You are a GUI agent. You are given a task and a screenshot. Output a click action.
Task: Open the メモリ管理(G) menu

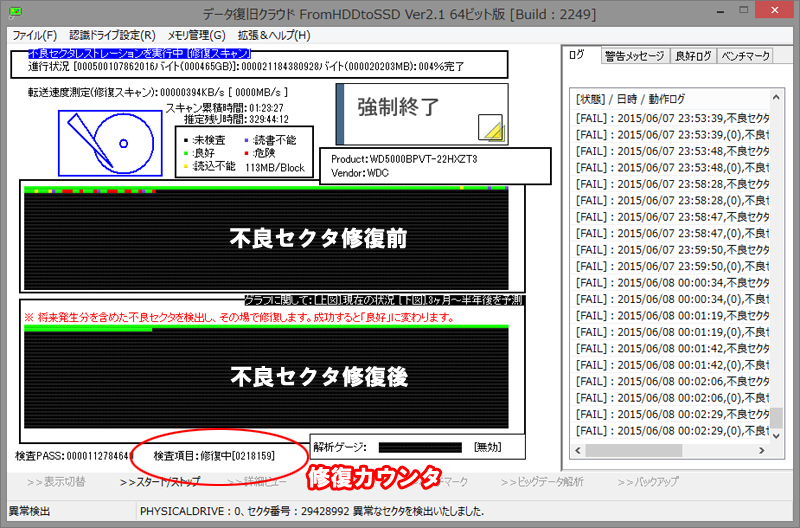point(196,35)
